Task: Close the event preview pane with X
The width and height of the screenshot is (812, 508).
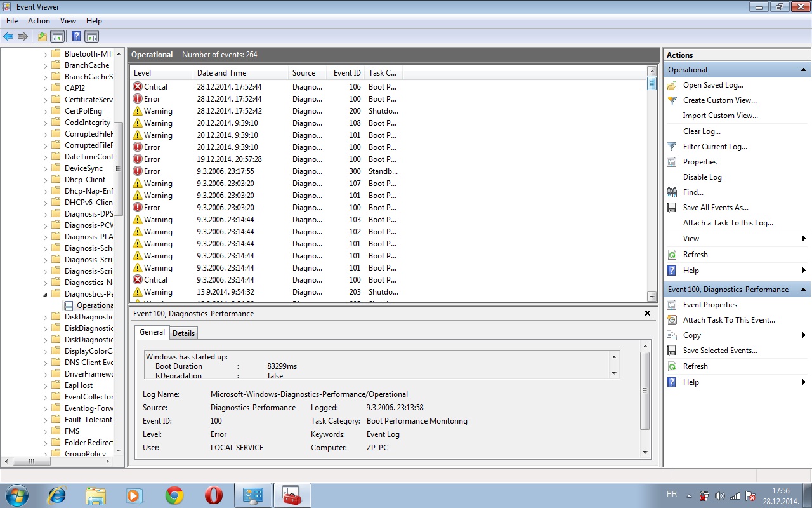Action: [648, 313]
